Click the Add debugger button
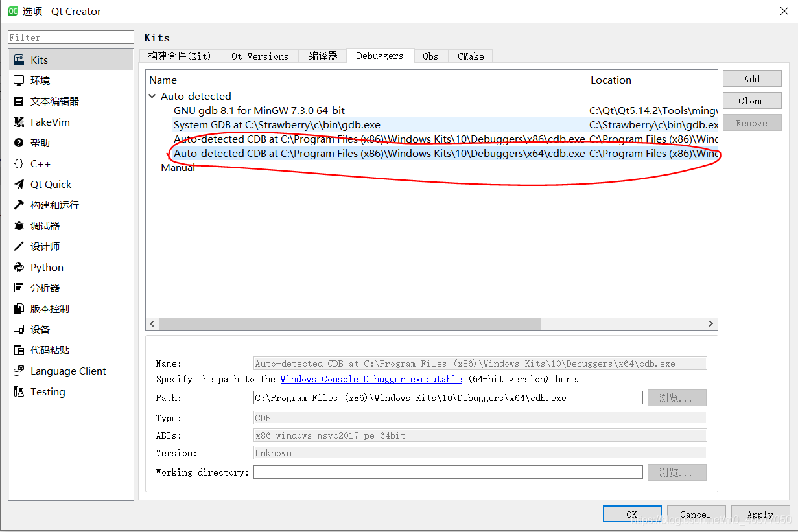798x532 pixels. (752, 79)
